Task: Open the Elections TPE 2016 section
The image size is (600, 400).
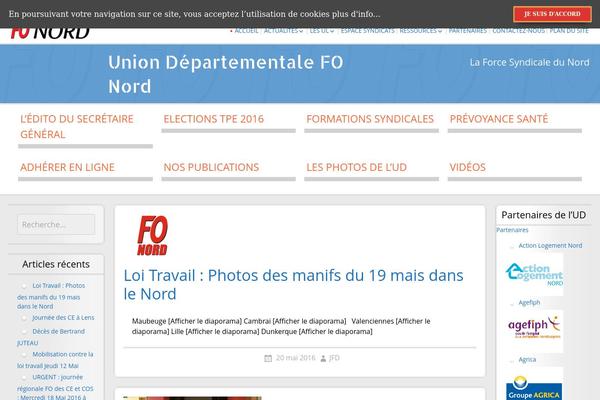Action: tap(214, 119)
